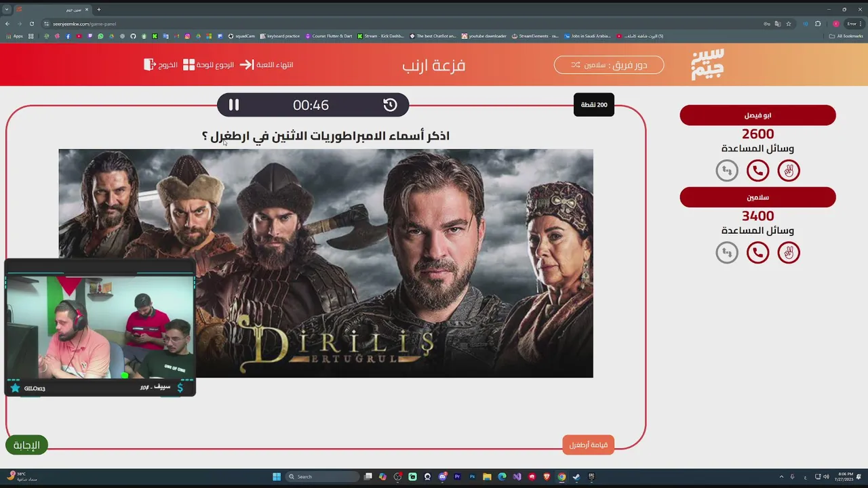The image size is (868, 488).
Task: Click the taskbar Search box
Action: point(322,476)
